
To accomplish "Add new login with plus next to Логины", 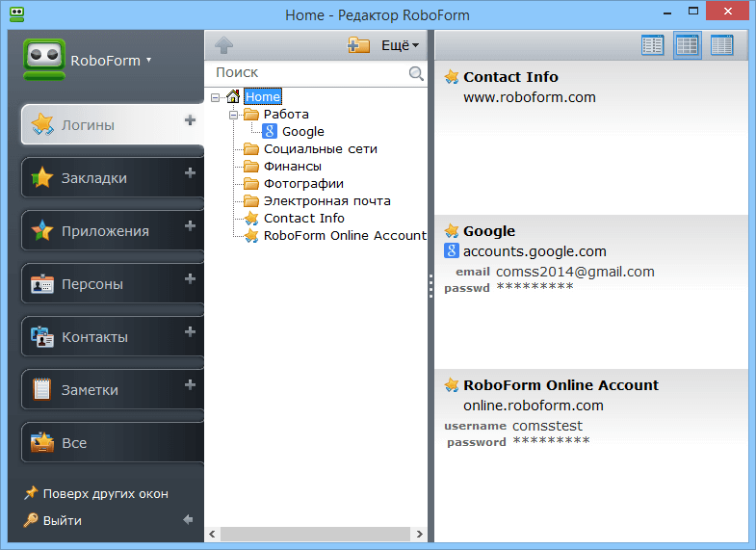I will point(190,120).
